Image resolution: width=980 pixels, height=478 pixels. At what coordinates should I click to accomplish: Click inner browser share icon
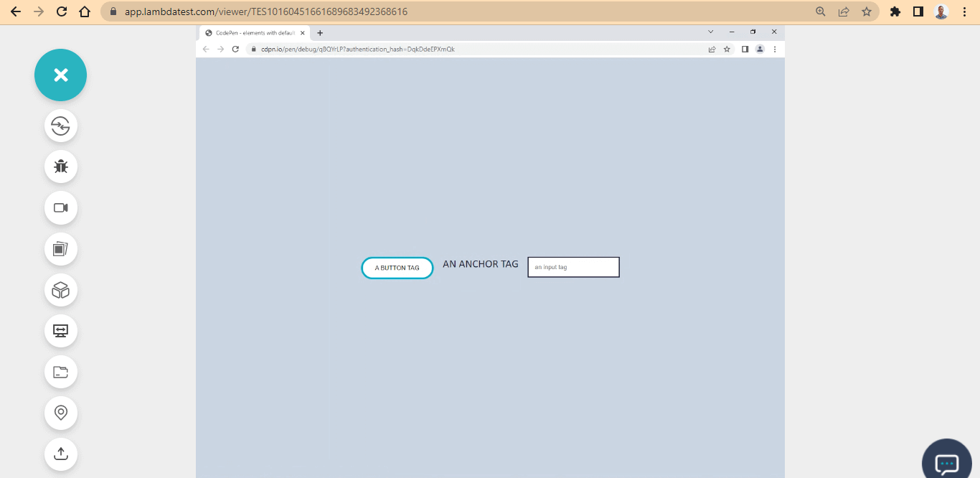pyautogui.click(x=712, y=49)
